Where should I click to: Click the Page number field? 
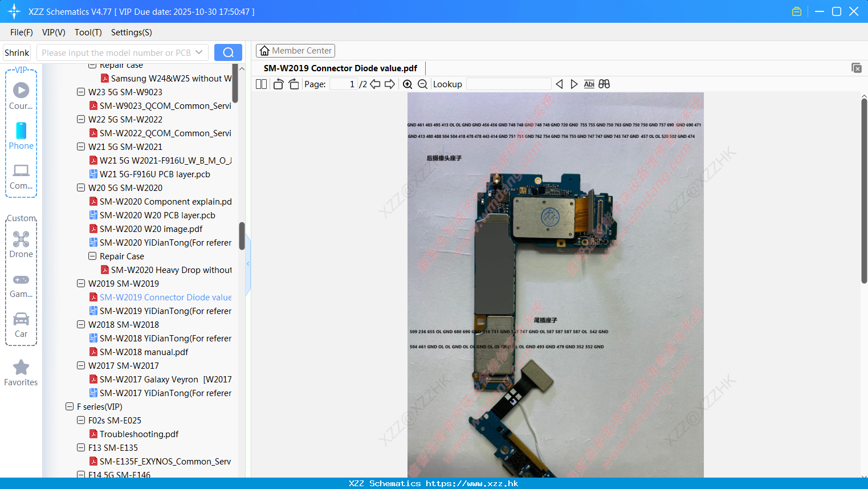[x=344, y=84]
